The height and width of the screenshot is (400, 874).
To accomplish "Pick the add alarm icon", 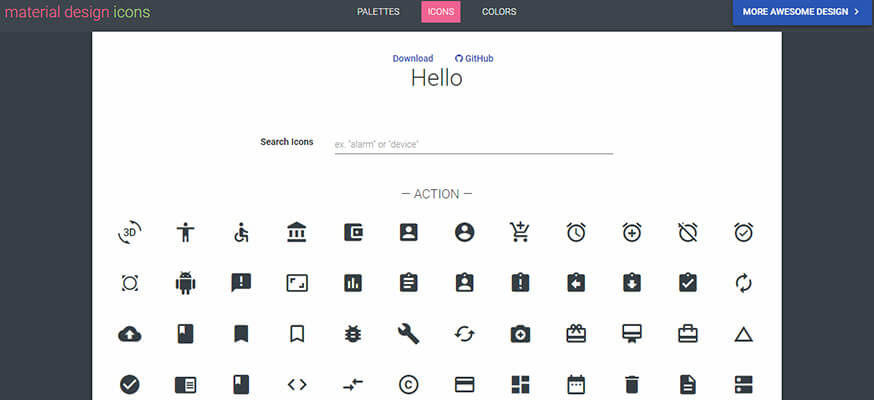I will coord(632,232).
